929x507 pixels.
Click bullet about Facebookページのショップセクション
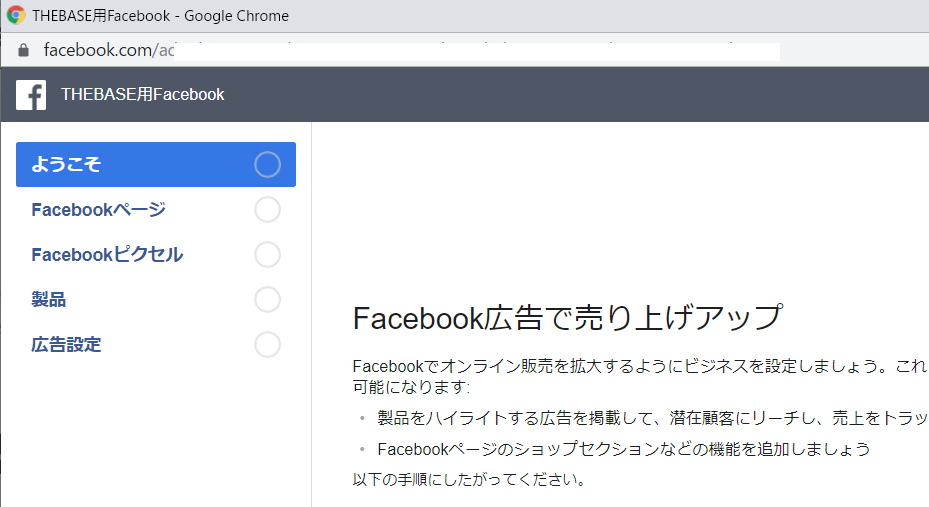(x=623, y=450)
